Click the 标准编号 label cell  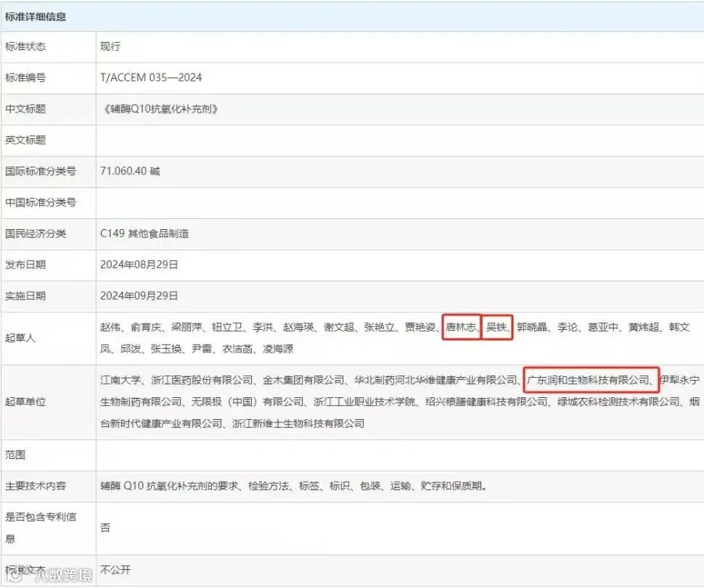click(25, 77)
